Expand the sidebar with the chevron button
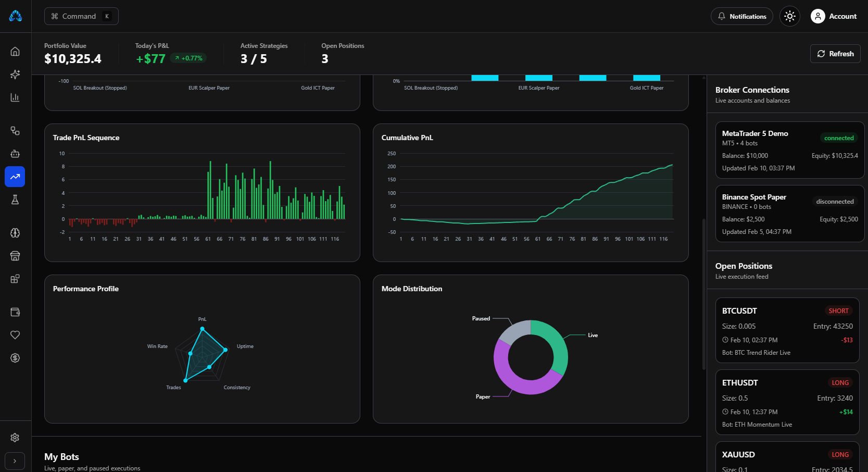The width and height of the screenshot is (868, 472). 15,461
